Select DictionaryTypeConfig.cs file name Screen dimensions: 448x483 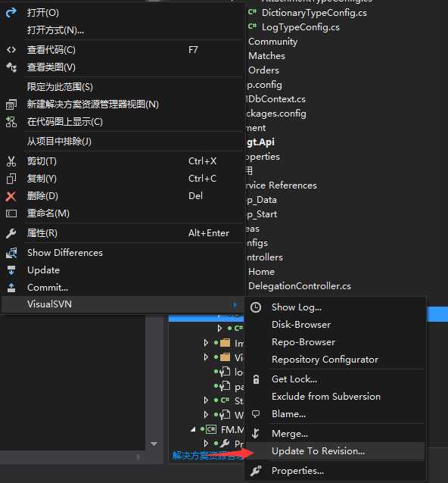coord(314,13)
